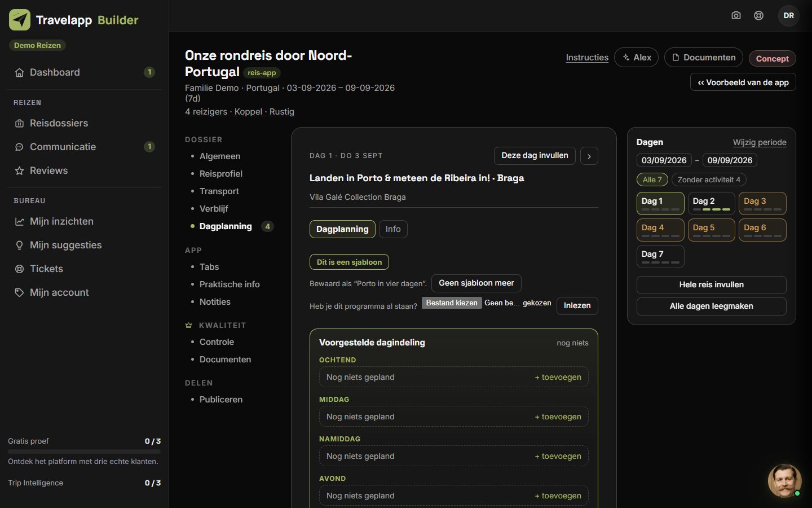This screenshot has width=812, height=508.
Task: Open Mijn suggesties in the sidebar
Action: tap(85, 245)
